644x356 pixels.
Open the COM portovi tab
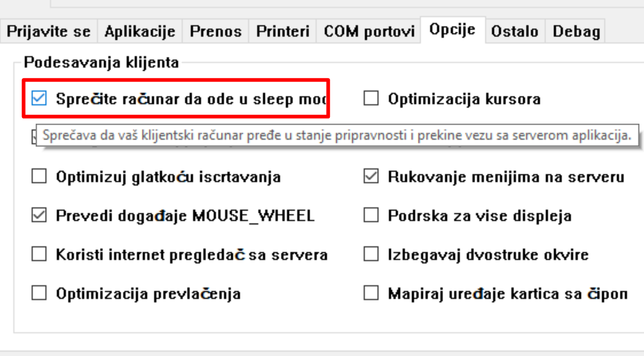[x=369, y=32]
